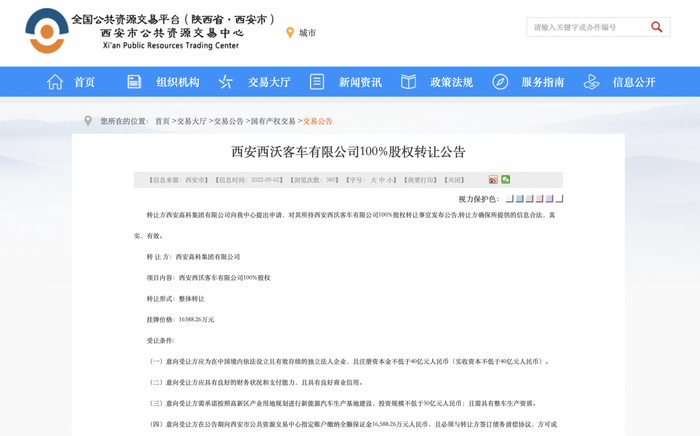The width and height of the screenshot is (700, 436).
Task: Click the 新闻资讯 list icon
Action: click(317, 82)
